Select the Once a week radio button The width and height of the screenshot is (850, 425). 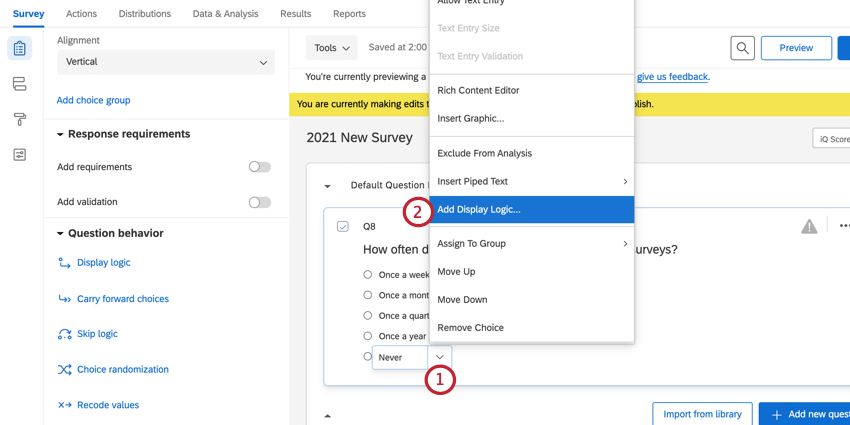coord(368,275)
